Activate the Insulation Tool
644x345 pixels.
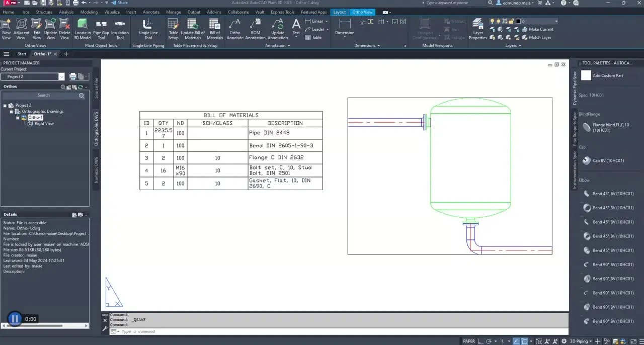(x=120, y=29)
